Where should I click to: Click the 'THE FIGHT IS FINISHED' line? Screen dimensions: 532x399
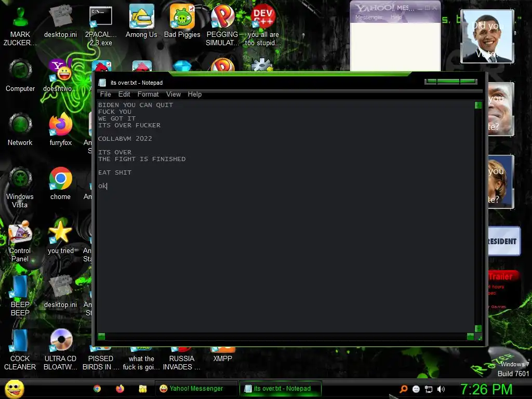(x=142, y=159)
